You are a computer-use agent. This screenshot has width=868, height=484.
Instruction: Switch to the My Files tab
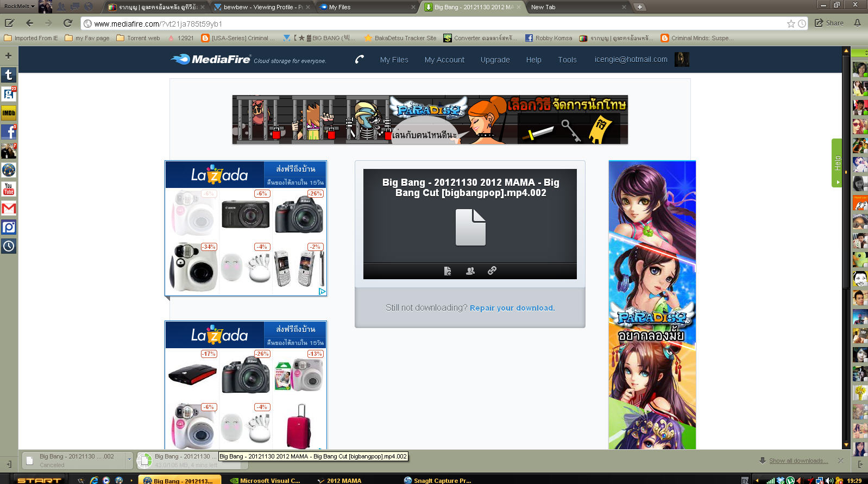[x=368, y=7]
